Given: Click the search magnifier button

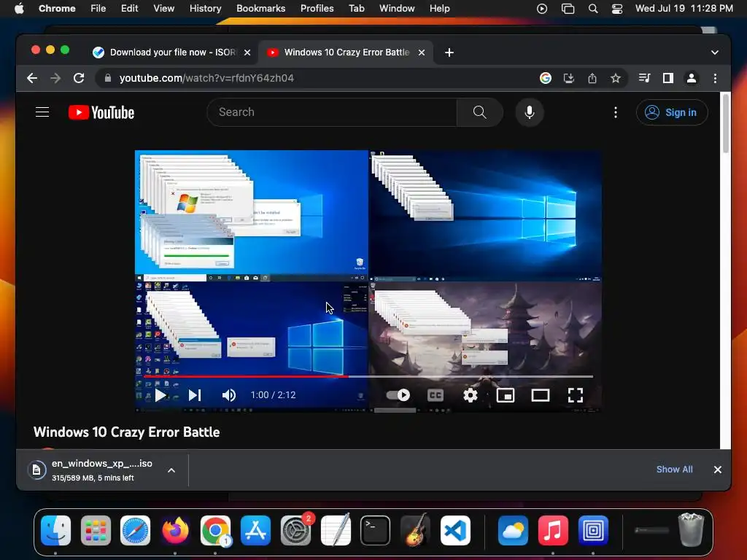Looking at the screenshot, I should point(480,112).
